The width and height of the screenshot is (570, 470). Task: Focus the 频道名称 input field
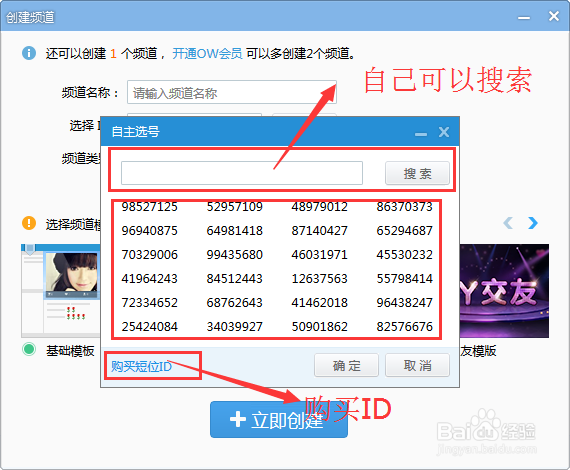click(x=232, y=92)
